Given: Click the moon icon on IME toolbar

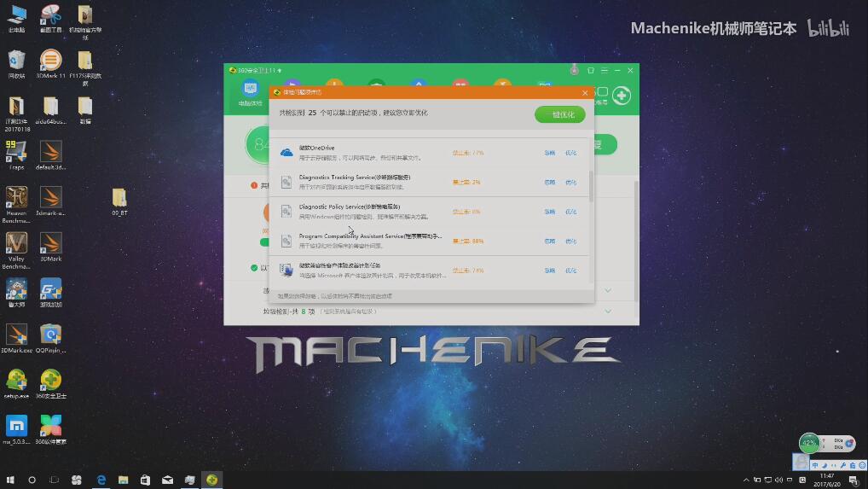Looking at the screenshot, I should click(x=825, y=465).
